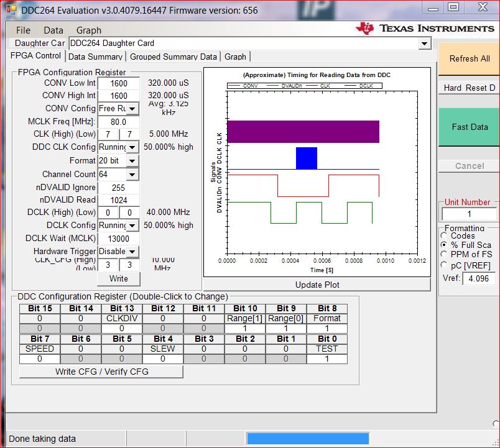This screenshot has width=500, height=448.
Task: Click the CLKDIV value cell under Bit 13
Action: coord(122,329)
